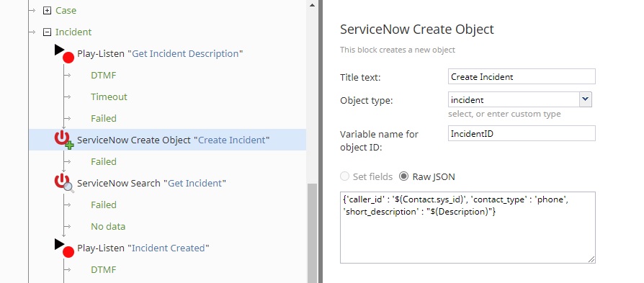Click the Play-Listen icon for Incident Created
The width and height of the screenshot is (644, 283).
[x=64, y=248]
